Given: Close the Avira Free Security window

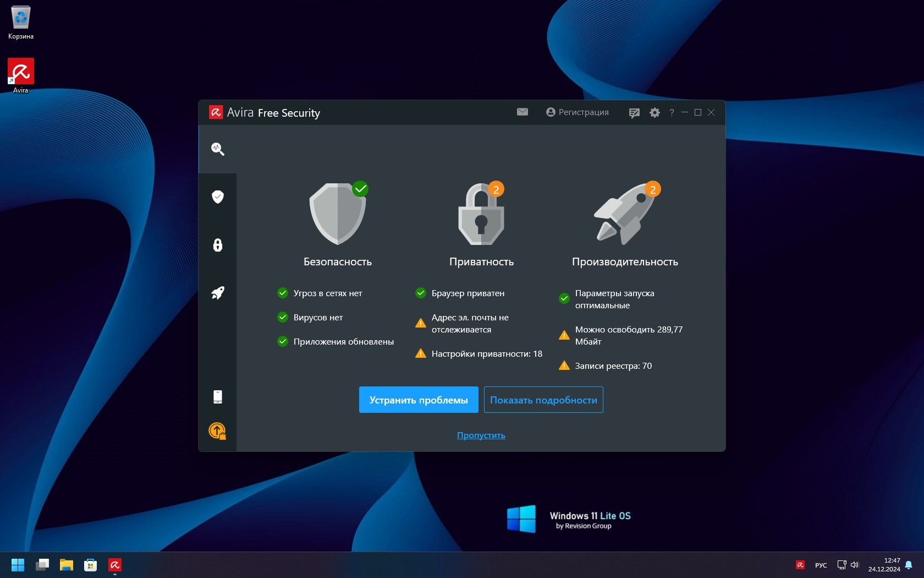Looking at the screenshot, I should point(711,112).
